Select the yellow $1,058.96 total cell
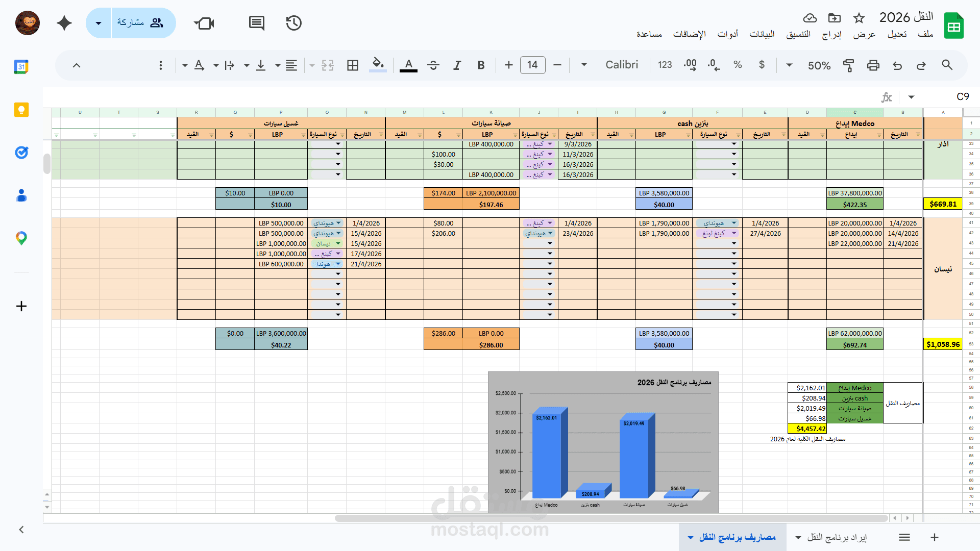This screenshot has width=980, height=551. [x=943, y=344]
